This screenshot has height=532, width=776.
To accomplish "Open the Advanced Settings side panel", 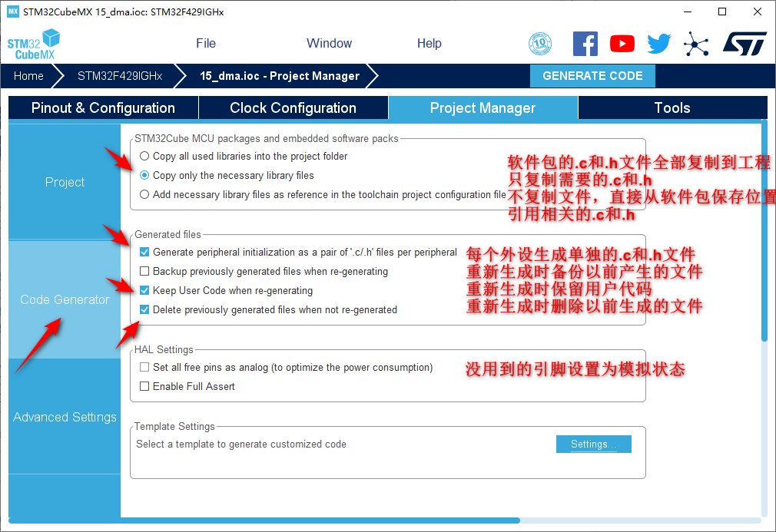I will (65, 417).
